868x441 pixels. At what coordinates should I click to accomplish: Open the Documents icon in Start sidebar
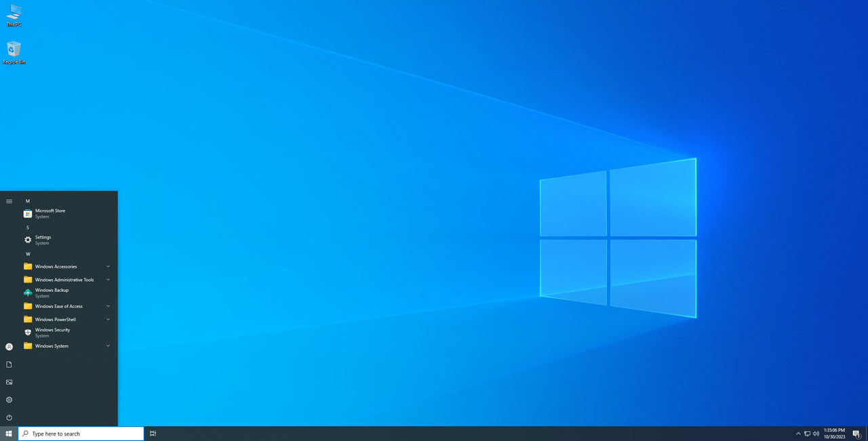9,364
